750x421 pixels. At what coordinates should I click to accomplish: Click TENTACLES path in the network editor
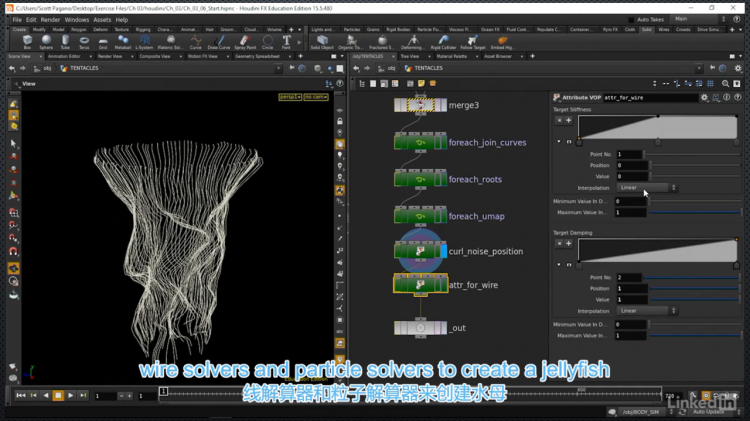(424, 68)
